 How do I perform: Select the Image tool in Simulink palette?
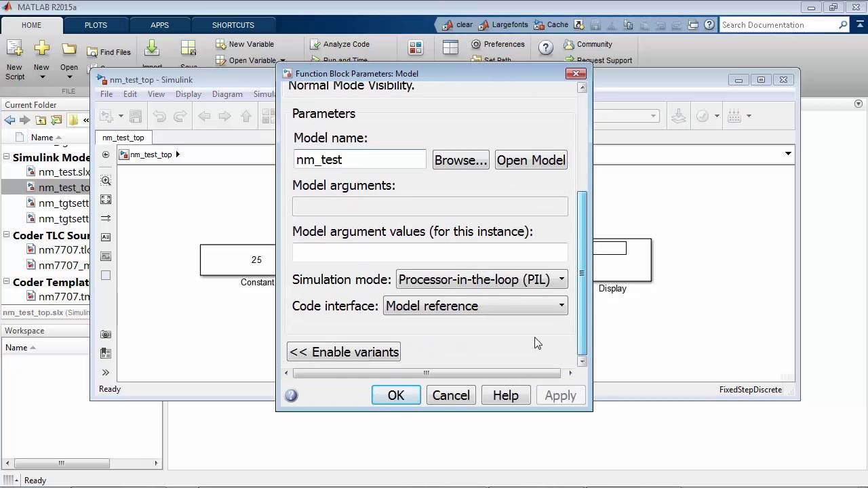[106, 256]
